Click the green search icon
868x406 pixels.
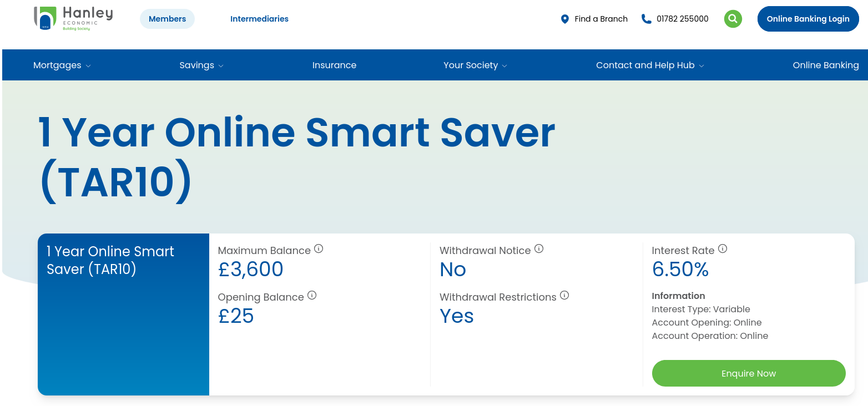pyautogui.click(x=733, y=19)
